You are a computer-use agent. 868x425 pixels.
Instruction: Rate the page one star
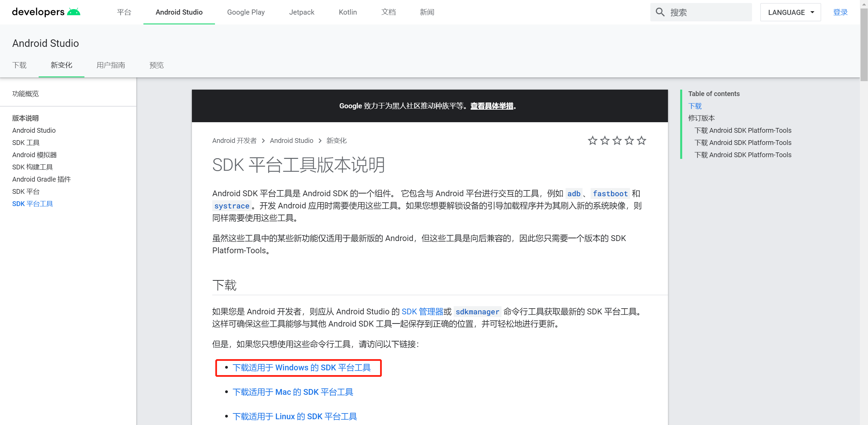click(x=592, y=141)
